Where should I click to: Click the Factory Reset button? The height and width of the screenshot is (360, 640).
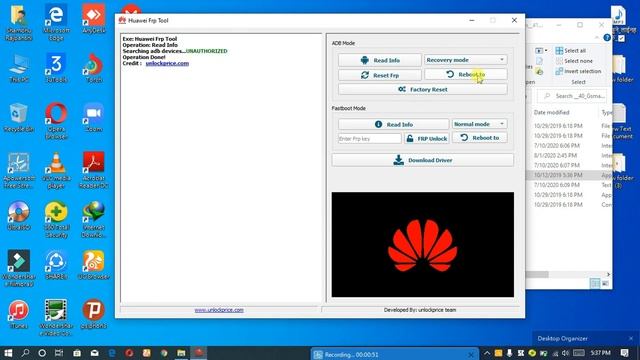tap(422, 89)
